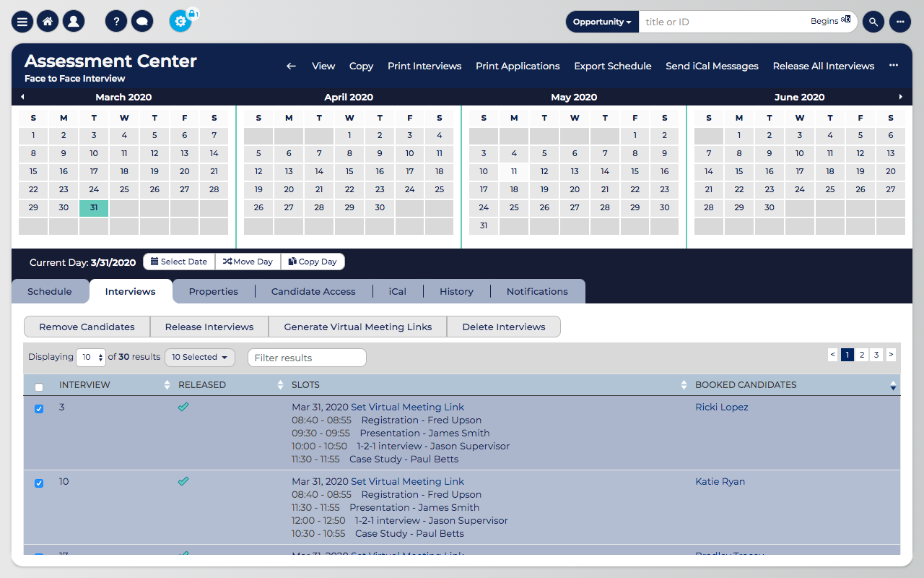The image size is (924, 578).
Task: Go to results page 2
Action: tap(862, 355)
